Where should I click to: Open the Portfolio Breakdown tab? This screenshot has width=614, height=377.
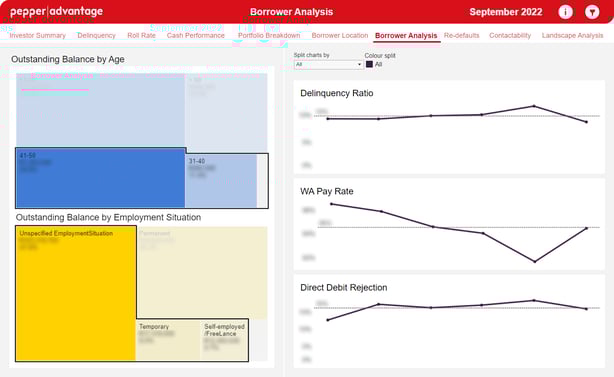[269, 36]
